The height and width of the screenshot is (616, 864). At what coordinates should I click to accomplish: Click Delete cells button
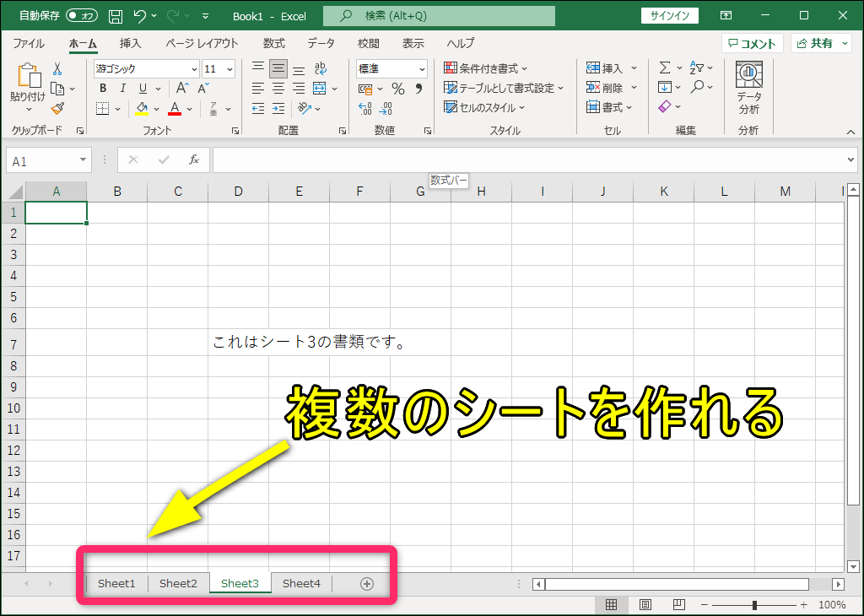pyautogui.click(x=604, y=88)
